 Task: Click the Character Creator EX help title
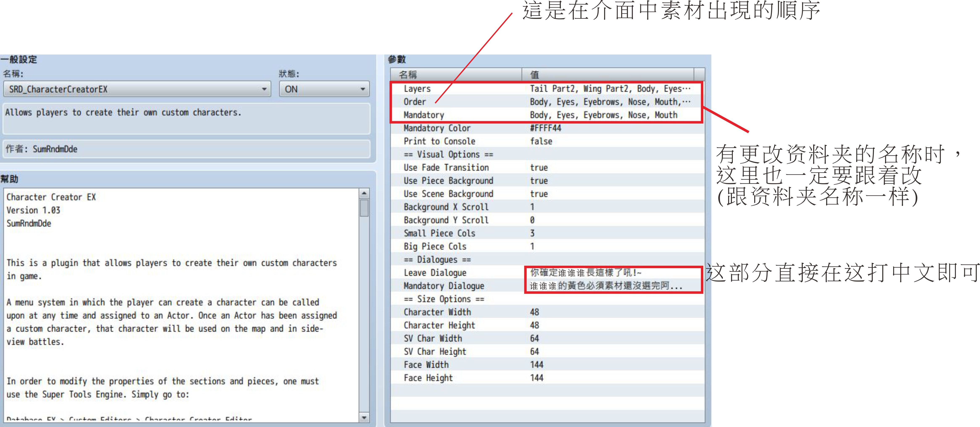coord(51,197)
